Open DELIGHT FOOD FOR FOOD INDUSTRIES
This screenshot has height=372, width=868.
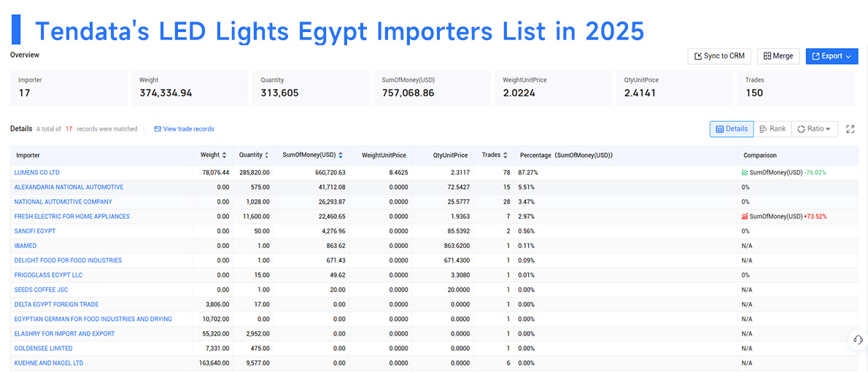click(68, 260)
